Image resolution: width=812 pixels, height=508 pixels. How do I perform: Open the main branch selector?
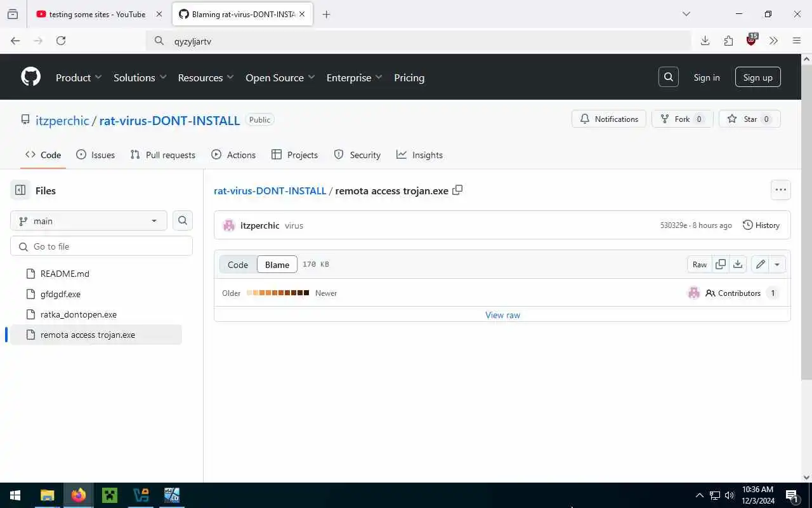[x=89, y=220]
